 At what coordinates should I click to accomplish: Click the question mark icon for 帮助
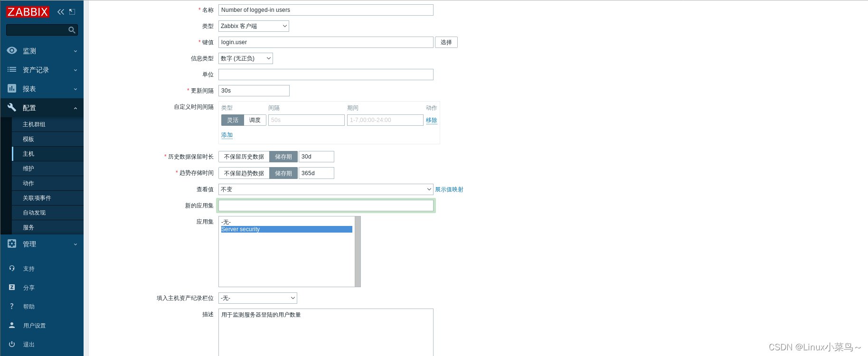point(12,306)
